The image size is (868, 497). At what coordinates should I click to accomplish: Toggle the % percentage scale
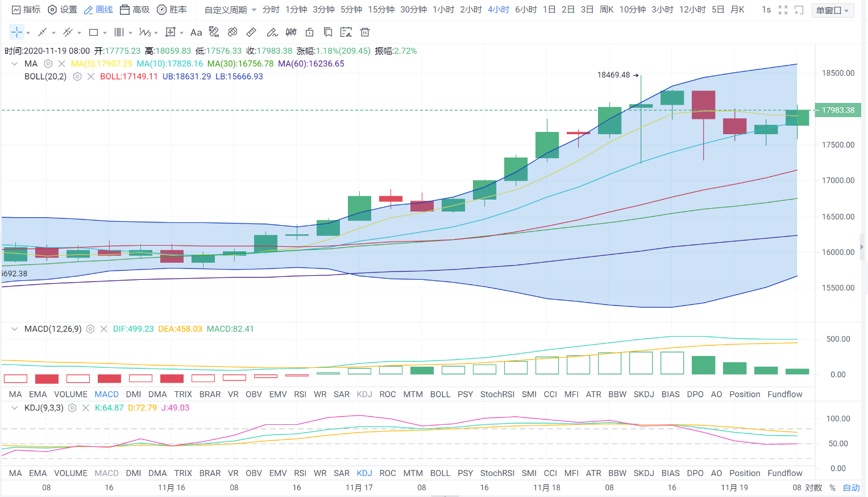(x=832, y=488)
